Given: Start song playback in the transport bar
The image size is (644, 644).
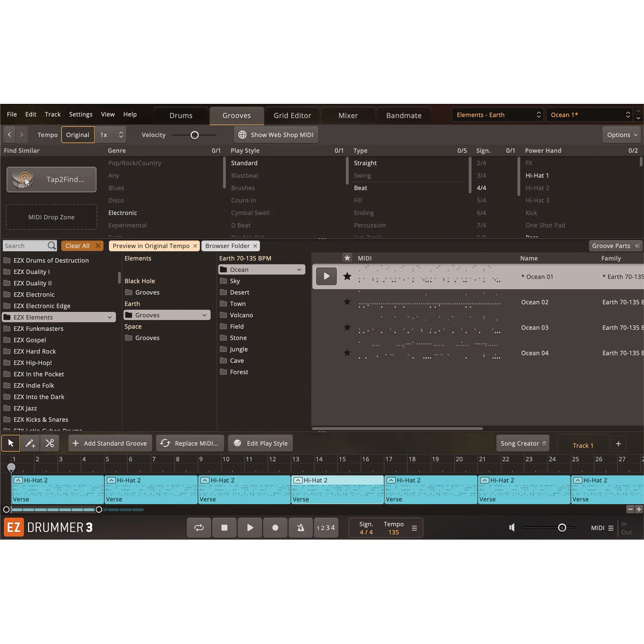Looking at the screenshot, I should coord(250,528).
